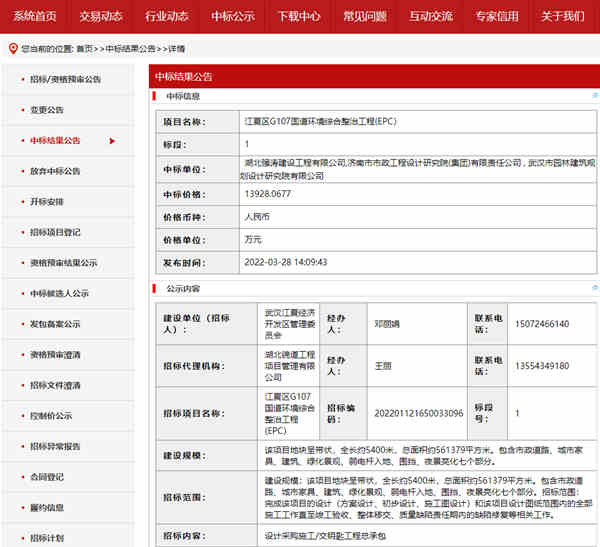
Task: Open the 专家信用 nav item
Action: (497, 16)
